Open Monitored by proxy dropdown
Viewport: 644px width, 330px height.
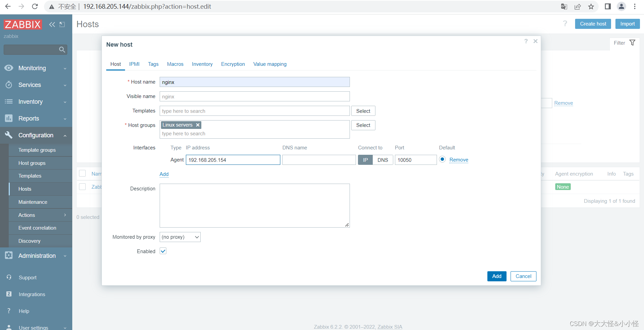(x=180, y=237)
